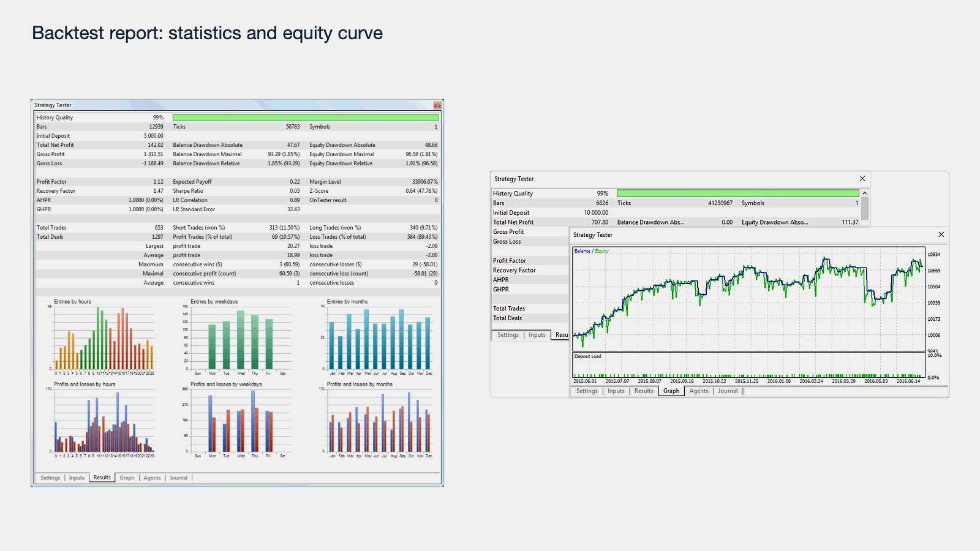Click the Profits and losses by hours chart

pos(103,421)
